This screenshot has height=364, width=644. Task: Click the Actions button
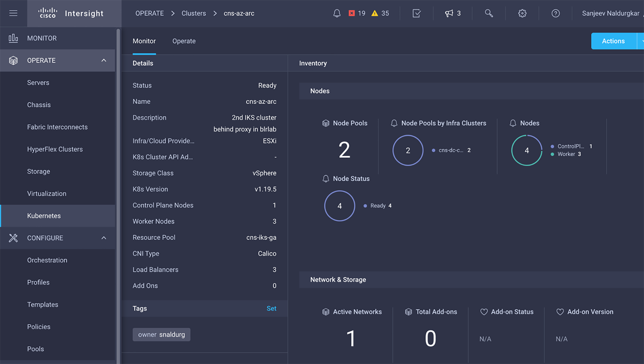coord(613,41)
